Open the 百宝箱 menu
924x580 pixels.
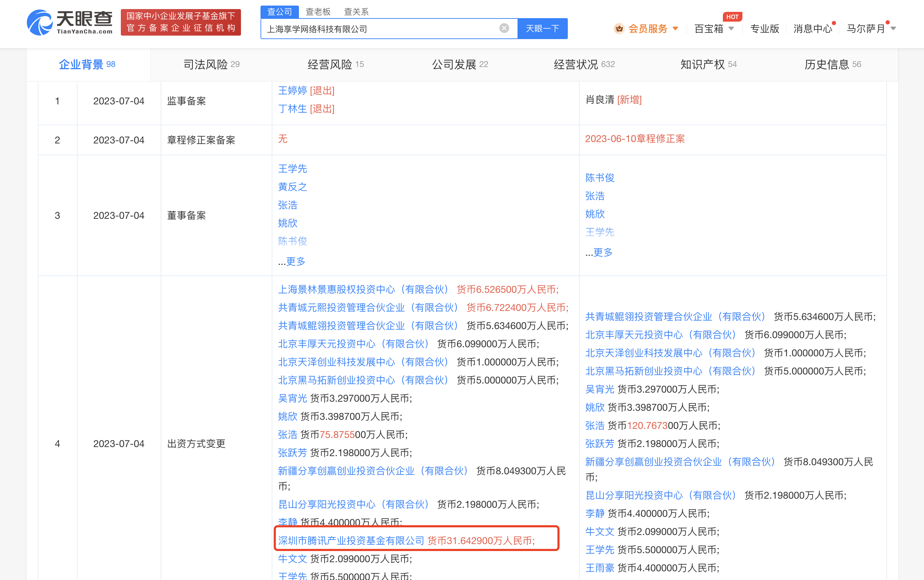708,28
